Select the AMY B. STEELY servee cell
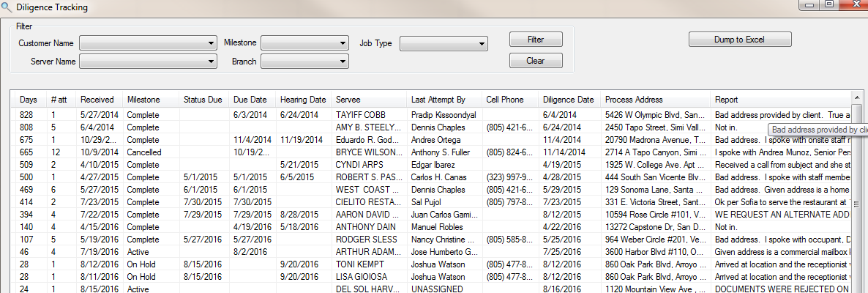The image size is (868, 293). click(370, 126)
